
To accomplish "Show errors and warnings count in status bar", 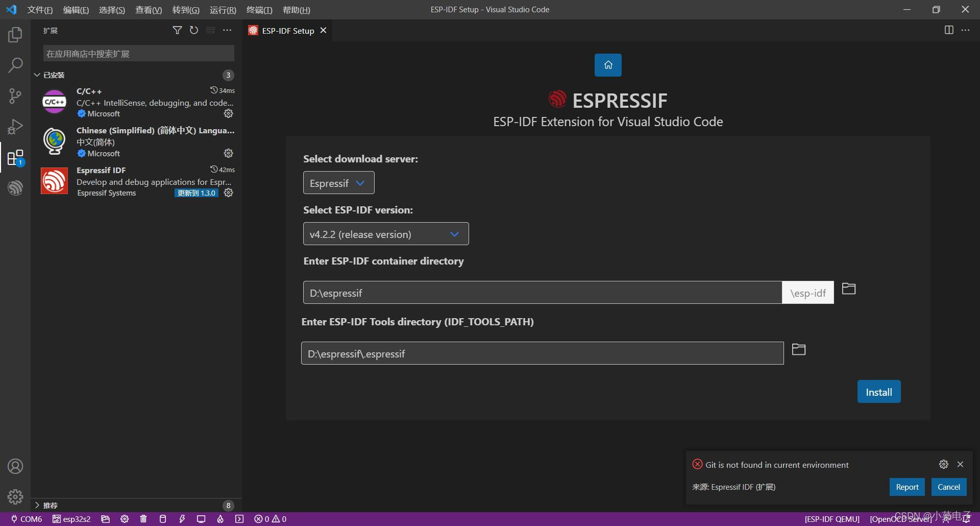I will point(271,519).
